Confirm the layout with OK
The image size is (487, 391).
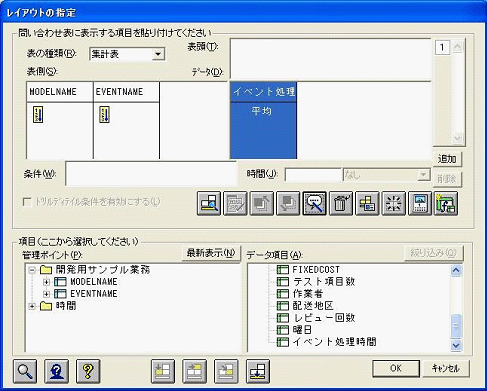[396, 368]
